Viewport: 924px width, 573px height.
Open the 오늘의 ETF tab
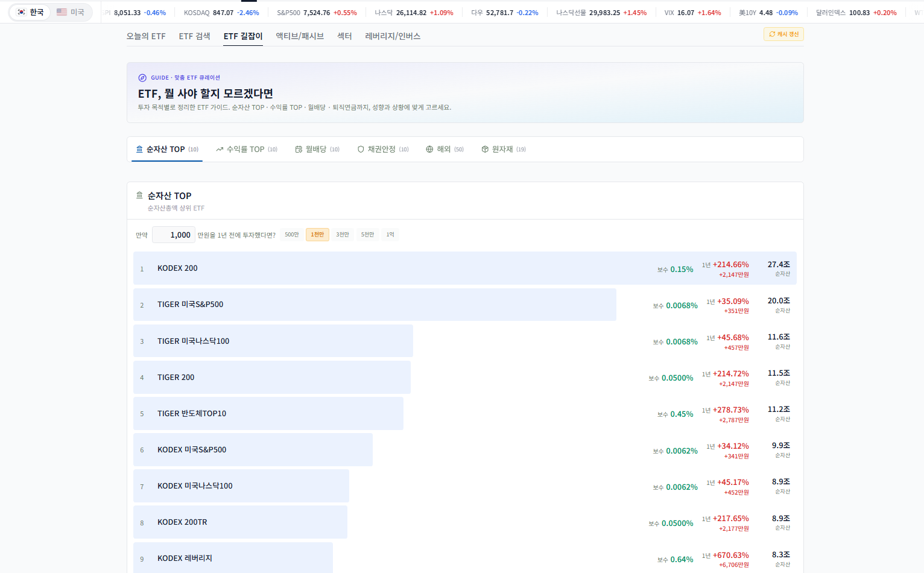[x=146, y=36]
